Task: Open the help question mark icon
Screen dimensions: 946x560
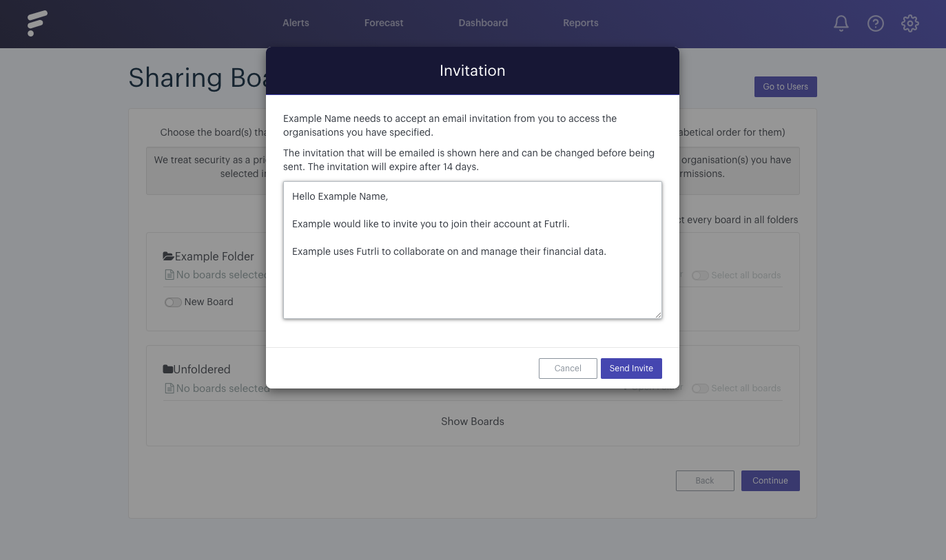Action: coord(875,23)
